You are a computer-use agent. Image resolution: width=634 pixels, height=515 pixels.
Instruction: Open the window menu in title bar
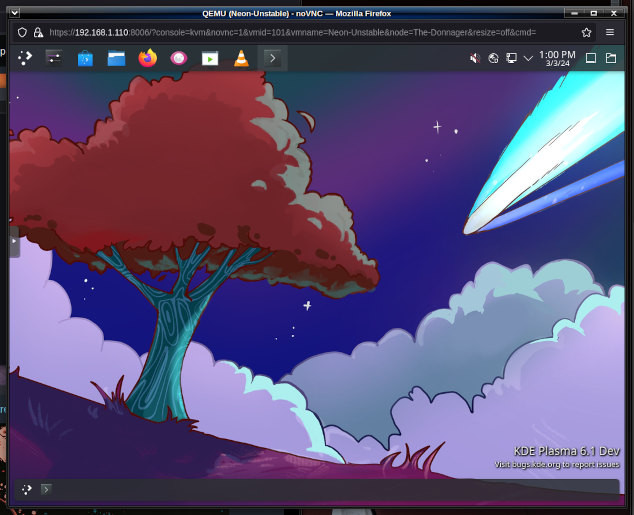[x=15, y=13]
